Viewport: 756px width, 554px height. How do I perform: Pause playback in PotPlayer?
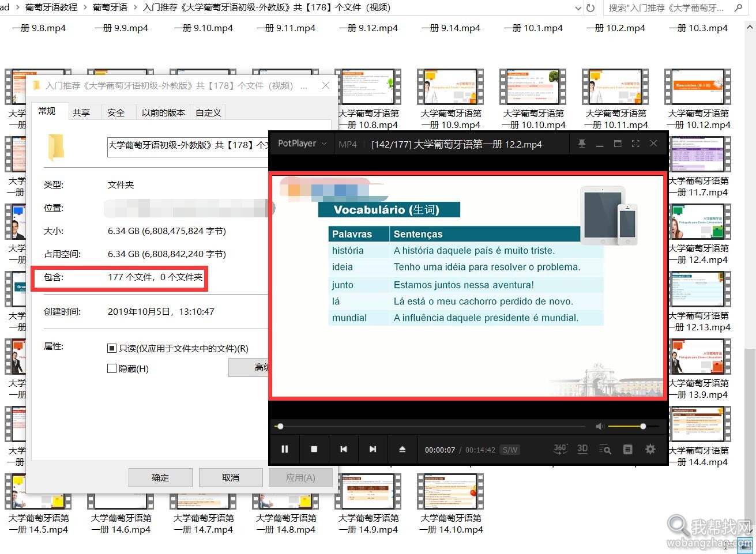(285, 449)
